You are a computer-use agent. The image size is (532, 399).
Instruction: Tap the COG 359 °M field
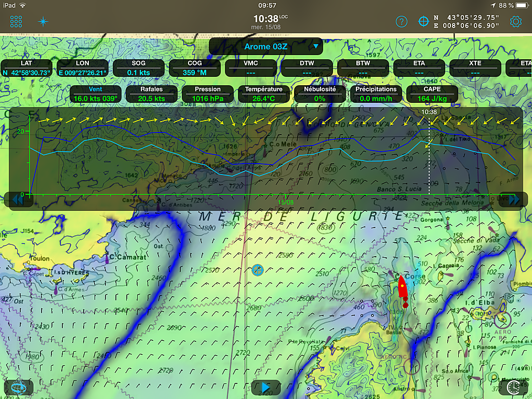195,68
